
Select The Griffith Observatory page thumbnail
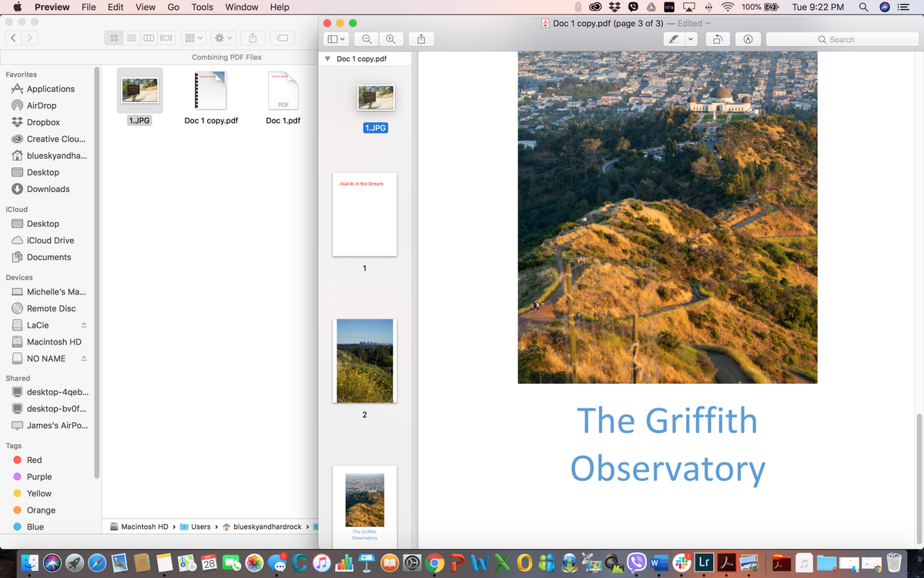pos(364,506)
